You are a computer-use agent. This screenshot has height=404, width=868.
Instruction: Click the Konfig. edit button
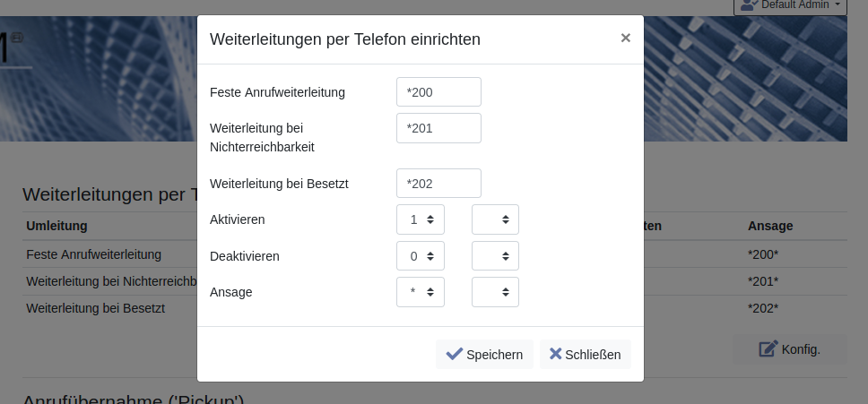click(789, 348)
